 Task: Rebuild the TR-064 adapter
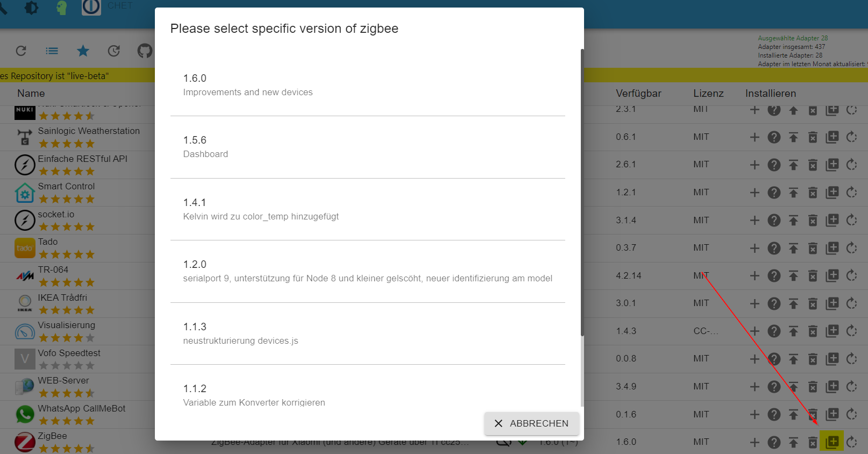(851, 275)
